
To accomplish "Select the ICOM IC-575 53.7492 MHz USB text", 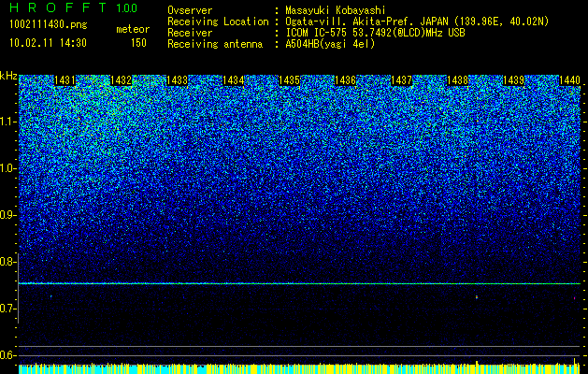I will [x=375, y=33].
